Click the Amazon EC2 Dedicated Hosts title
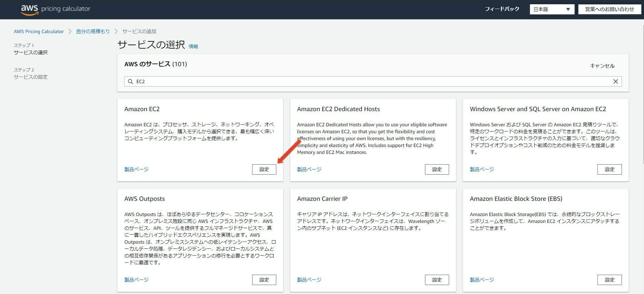Viewport: 644px width, 294px height. [338, 109]
